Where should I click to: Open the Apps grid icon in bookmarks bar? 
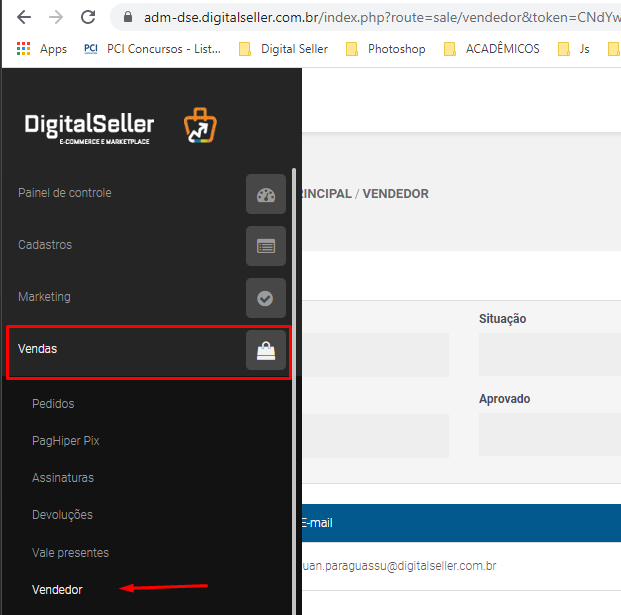(24, 49)
